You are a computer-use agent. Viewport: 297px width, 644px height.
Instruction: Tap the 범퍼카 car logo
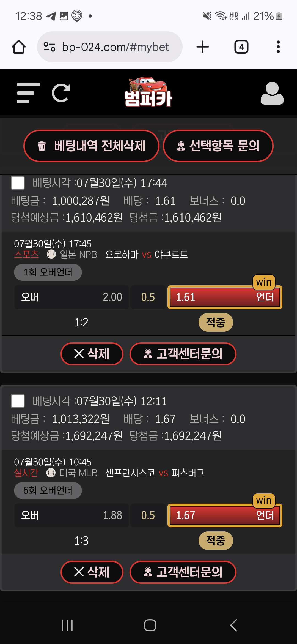point(148,92)
